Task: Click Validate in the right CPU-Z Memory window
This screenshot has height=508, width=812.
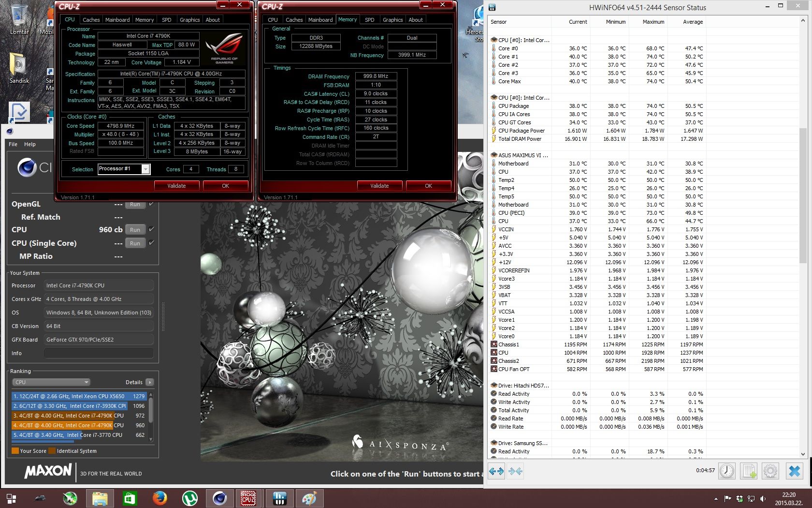Action: (379, 186)
